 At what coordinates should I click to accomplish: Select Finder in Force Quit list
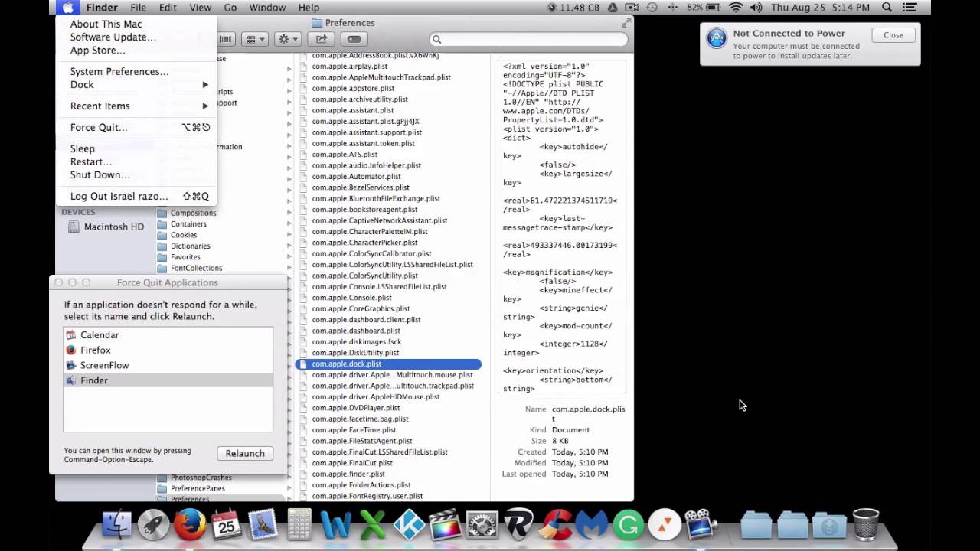pyautogui.click(x=168, y=380)
